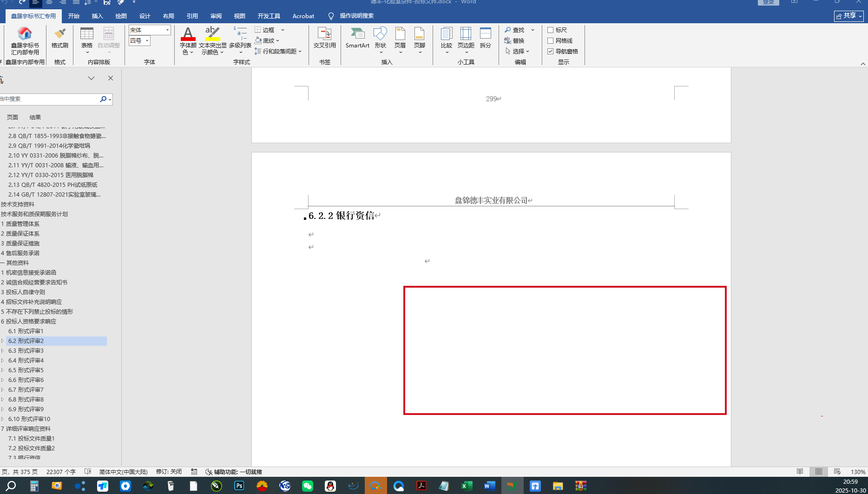Viewport: 868px width, 494px height.
Task: Expand the 6.2 形式评审2 tree node
Action: 3,341
